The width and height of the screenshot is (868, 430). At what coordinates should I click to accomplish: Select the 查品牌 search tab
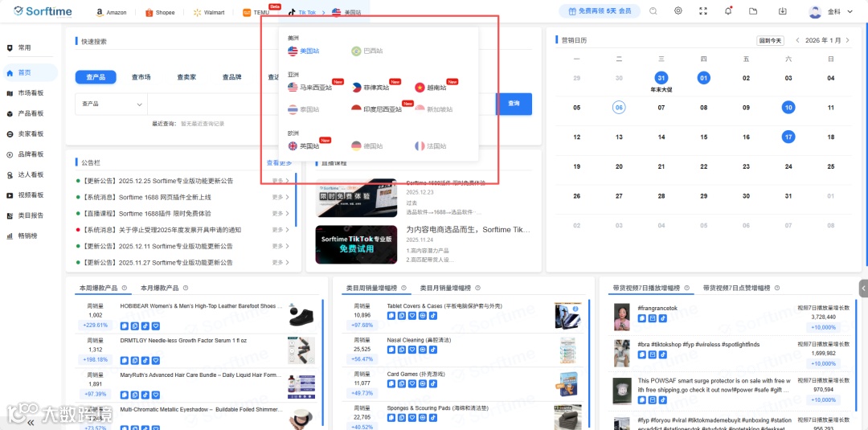click(232, 77)
